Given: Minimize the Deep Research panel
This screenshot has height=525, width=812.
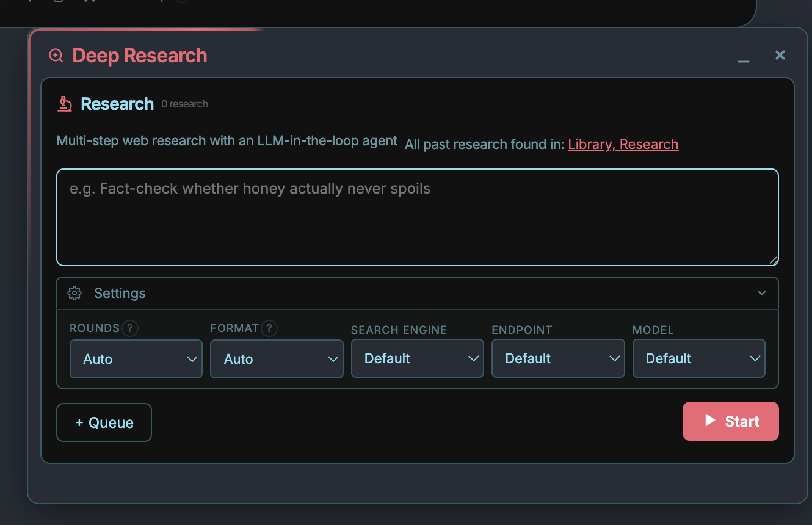Looking at the screenshot, I should 743,59.
